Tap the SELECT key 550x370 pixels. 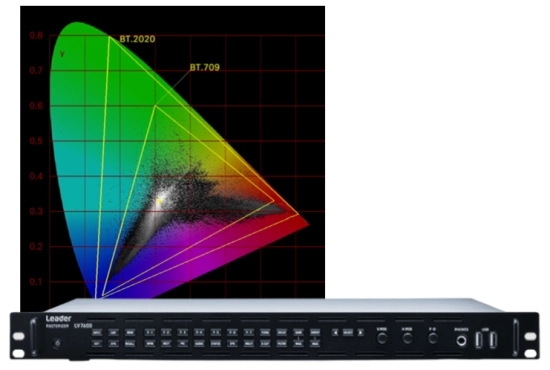click(348, 332)
